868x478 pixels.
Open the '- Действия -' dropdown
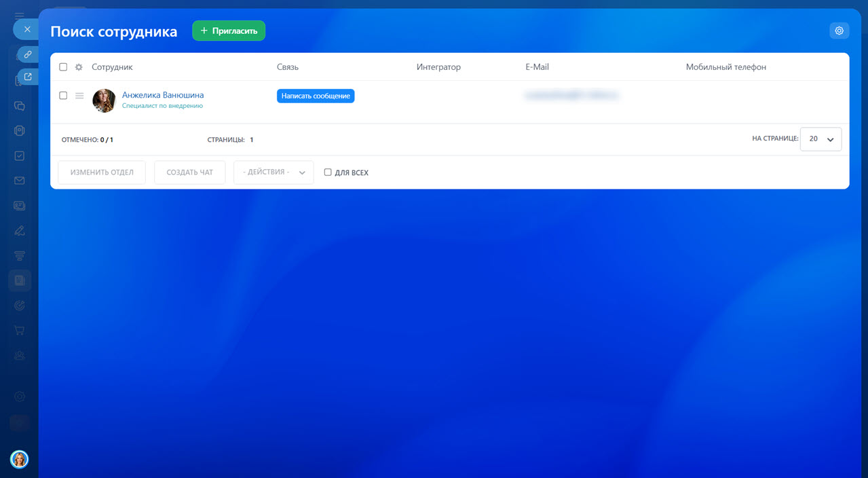click(273, 172)
